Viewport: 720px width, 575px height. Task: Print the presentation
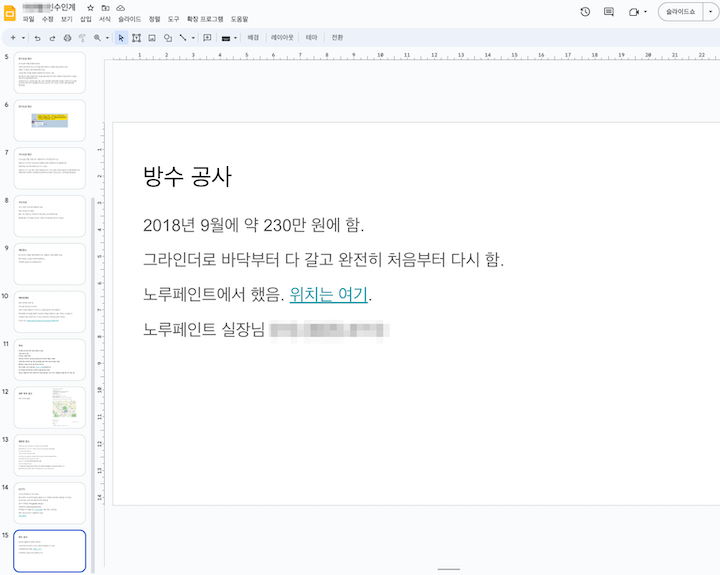67,38
